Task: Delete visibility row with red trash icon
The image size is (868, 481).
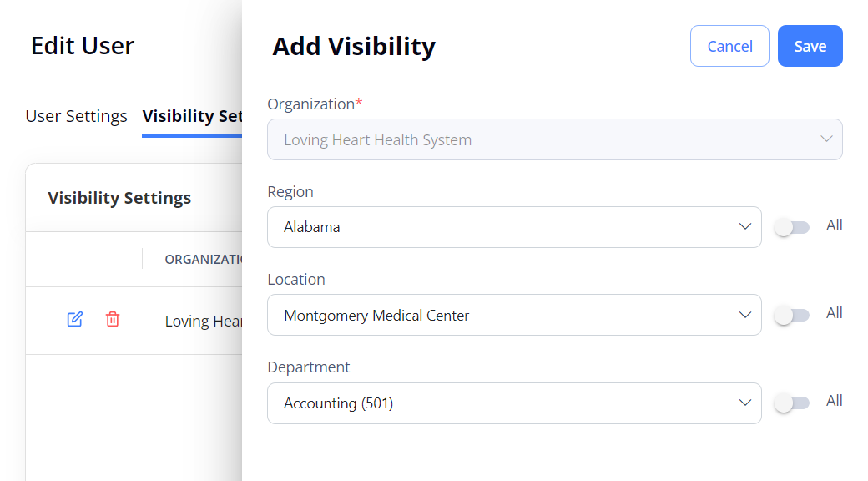Action: 113,319
